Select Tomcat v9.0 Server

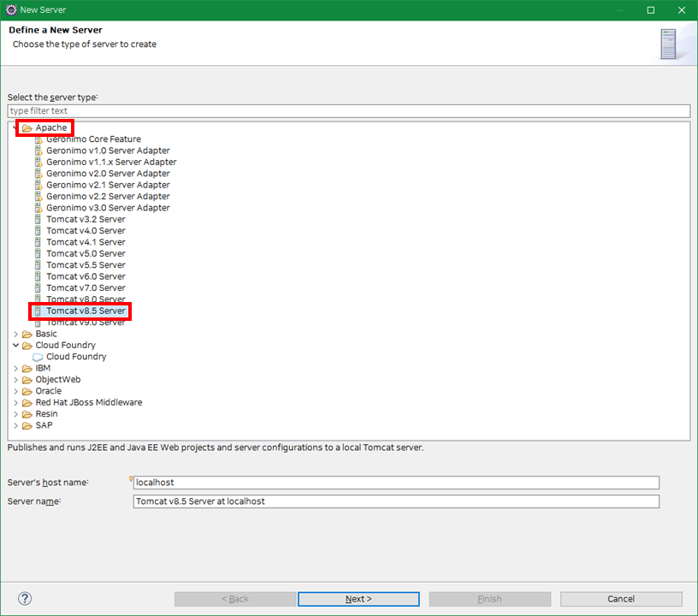click(x=86, y=323)
